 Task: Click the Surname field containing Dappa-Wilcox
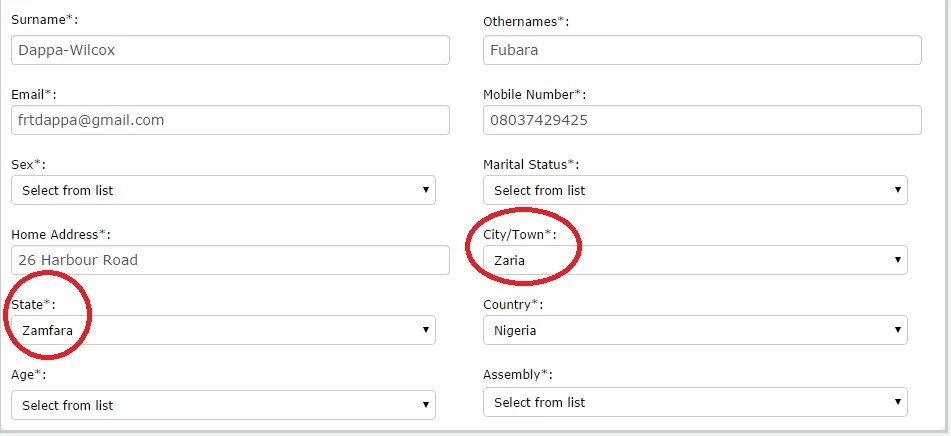230,50
